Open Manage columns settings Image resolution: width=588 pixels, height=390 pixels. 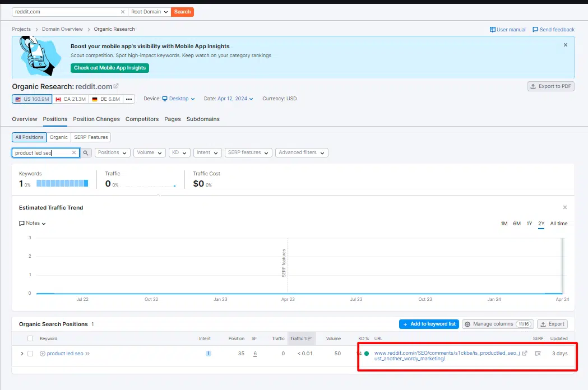click(x=498, y=324)
